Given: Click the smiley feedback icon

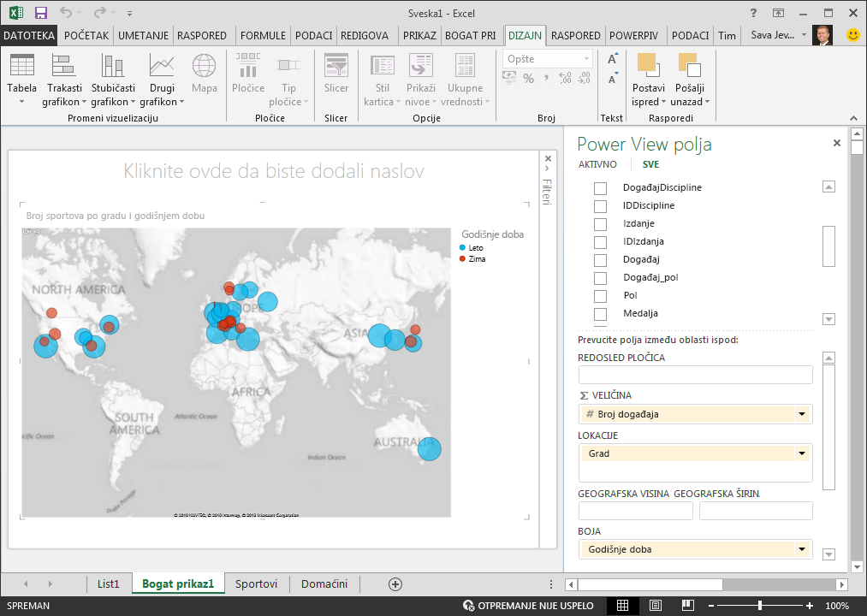Looking at the screenshot, I should tap(853, 35).
